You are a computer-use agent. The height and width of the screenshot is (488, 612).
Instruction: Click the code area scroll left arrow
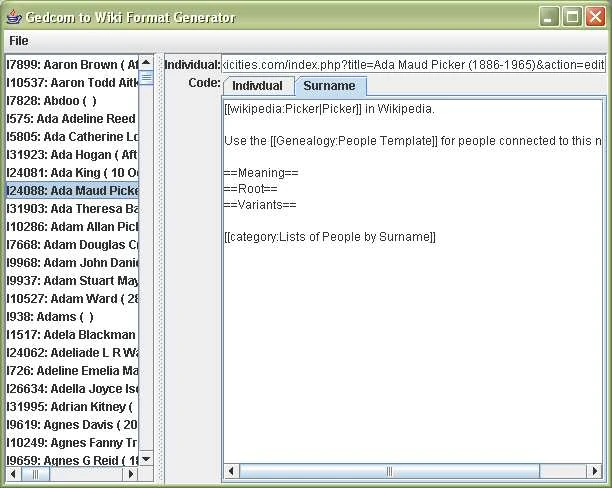pyautogui.click(x=231, y=471)
